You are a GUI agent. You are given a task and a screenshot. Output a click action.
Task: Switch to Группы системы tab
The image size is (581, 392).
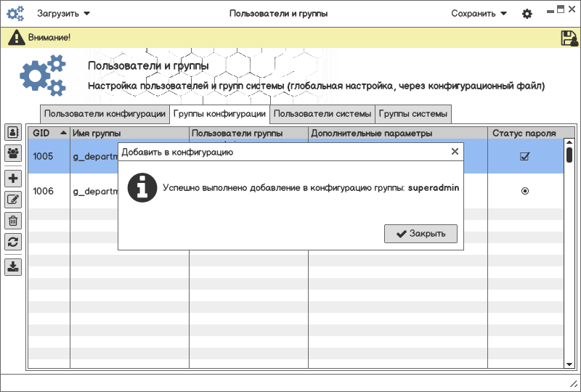point(413,114)
